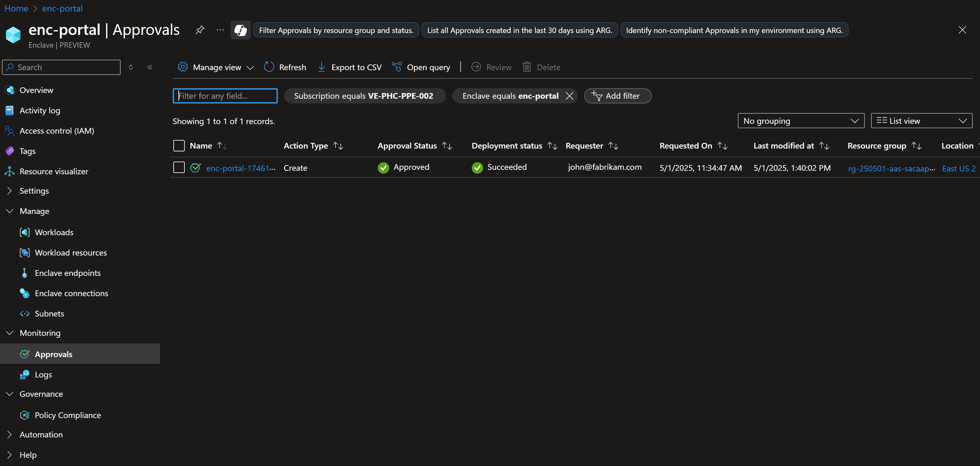Viewport: 980px width, 466px height.
Task: Open the List view dropdown
Action: 921,121
